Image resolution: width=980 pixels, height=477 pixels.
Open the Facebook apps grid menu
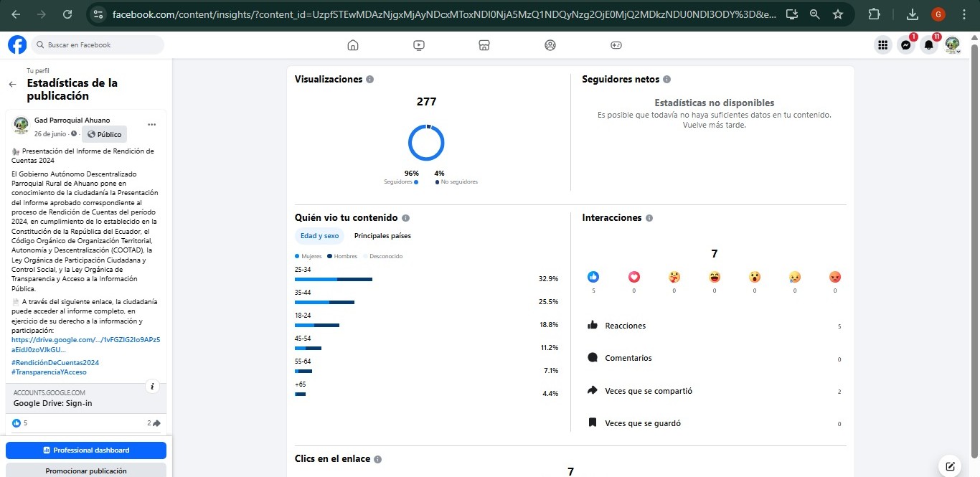[882, 45]
